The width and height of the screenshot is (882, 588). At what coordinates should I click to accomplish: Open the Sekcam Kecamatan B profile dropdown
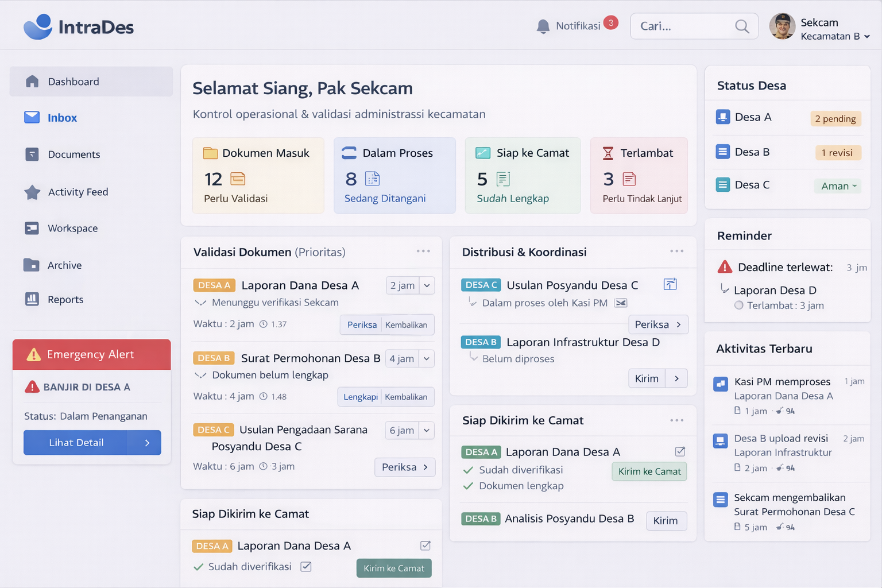point(866,37)
